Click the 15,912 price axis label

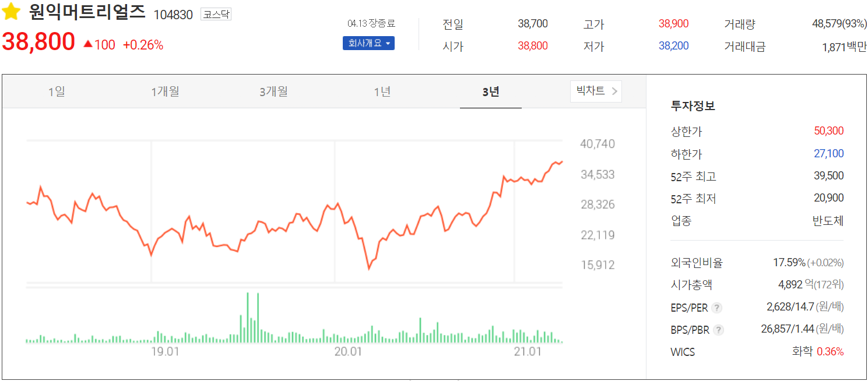click(x=598, y=264)
